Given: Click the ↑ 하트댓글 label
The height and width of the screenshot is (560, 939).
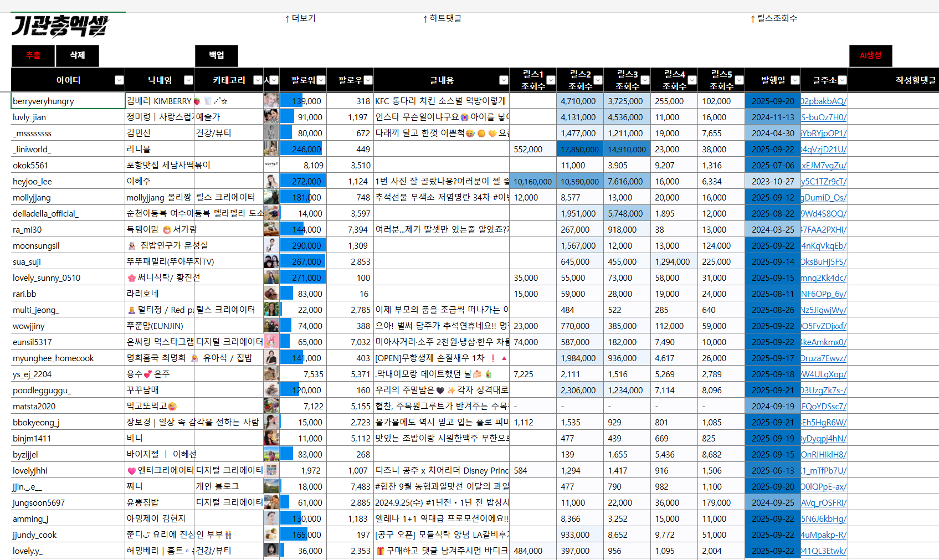Looking at the screenshot, I should coord(442,18).
